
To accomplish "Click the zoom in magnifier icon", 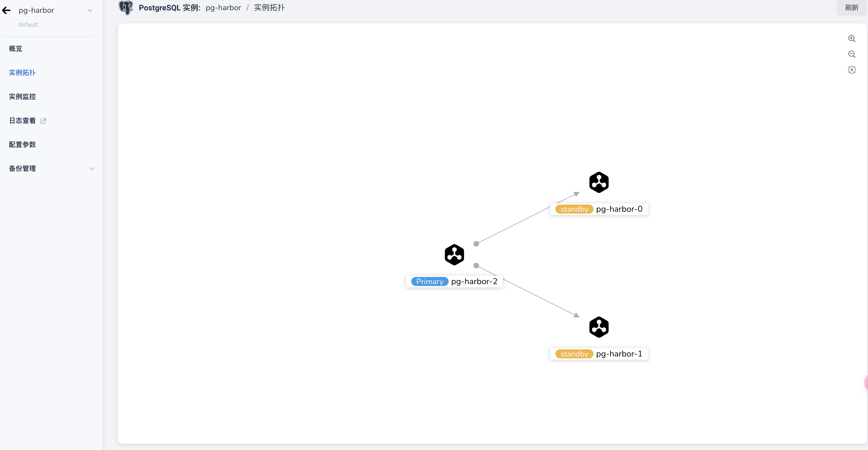I will pos(852,39).
